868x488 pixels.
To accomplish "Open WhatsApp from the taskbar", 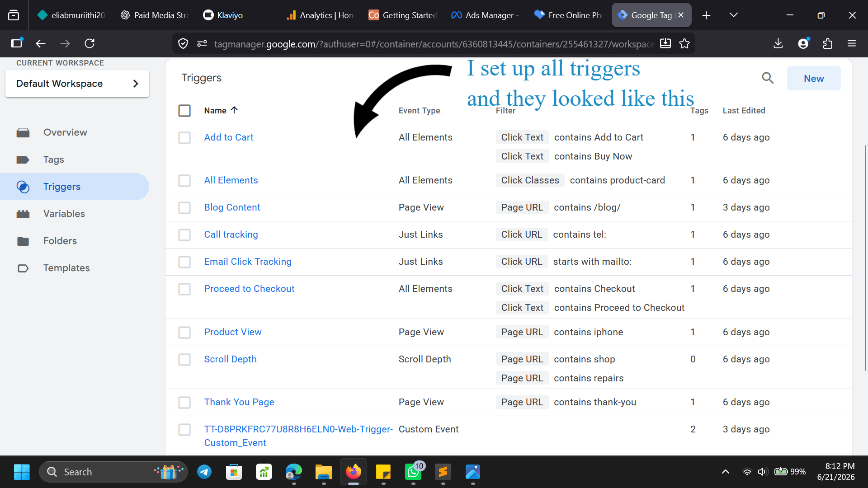I will (413, 472).
